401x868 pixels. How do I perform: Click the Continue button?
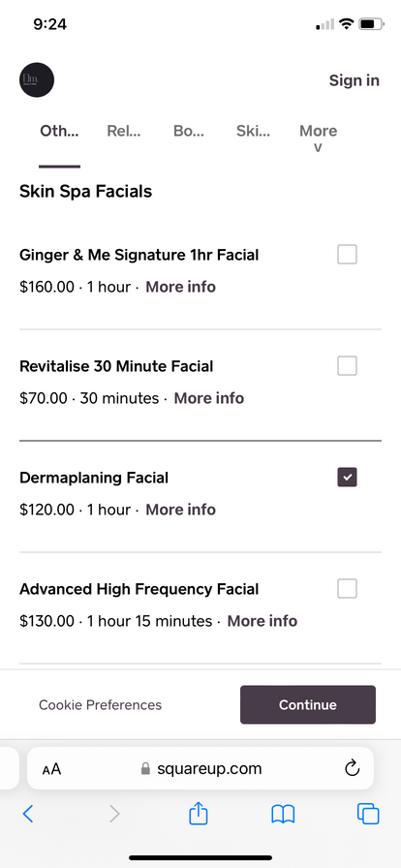(x=308, y=704)
